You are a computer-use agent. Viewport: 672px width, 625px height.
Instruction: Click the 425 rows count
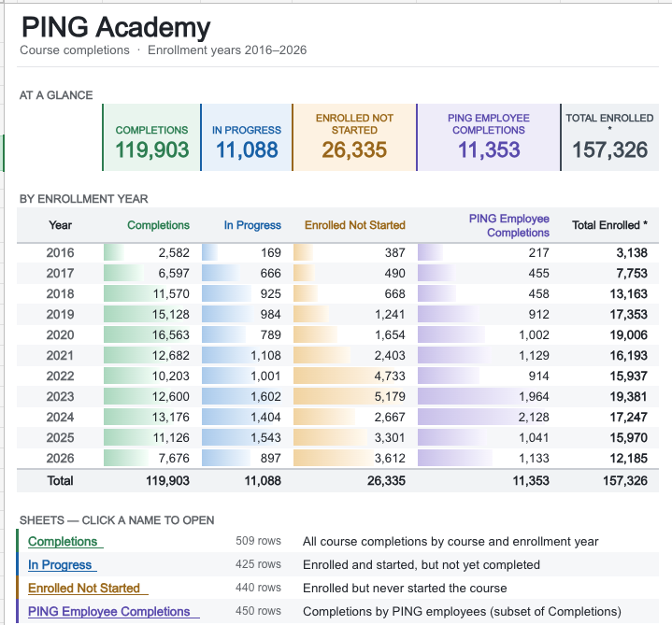tap(259, 564)
